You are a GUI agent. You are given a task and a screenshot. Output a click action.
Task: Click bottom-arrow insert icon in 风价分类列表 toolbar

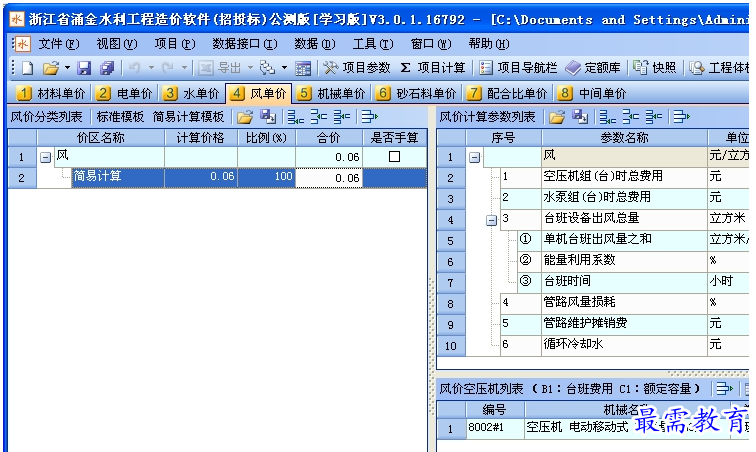(296, 117)
